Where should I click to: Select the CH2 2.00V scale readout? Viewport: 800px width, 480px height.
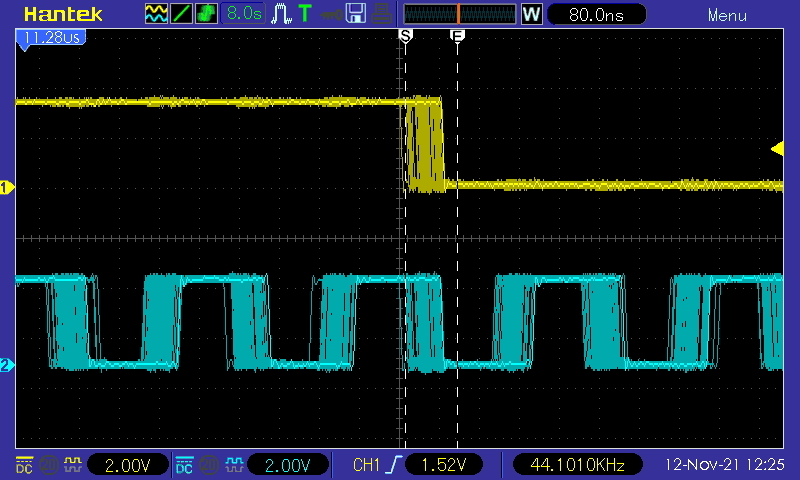[x=288, y=465]
